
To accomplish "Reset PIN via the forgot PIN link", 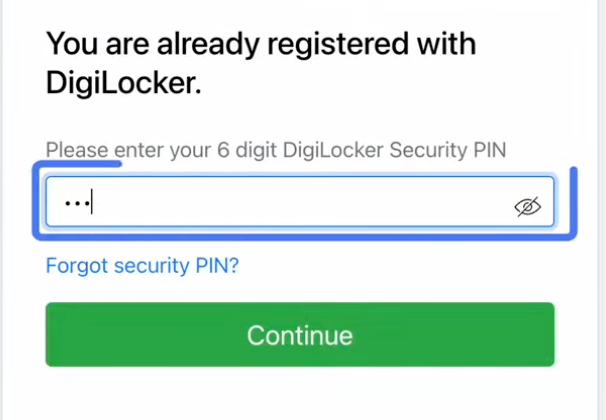I will click(x=143, y=267).
